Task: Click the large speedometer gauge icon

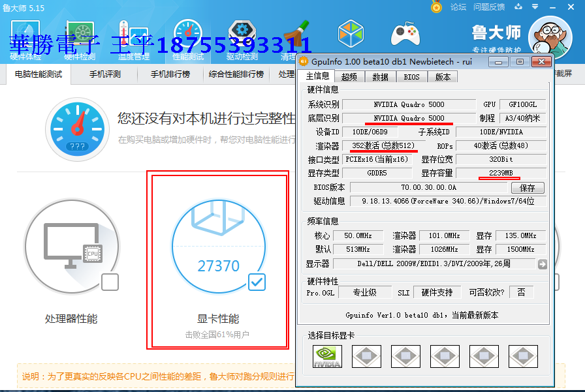Action: 77,129
